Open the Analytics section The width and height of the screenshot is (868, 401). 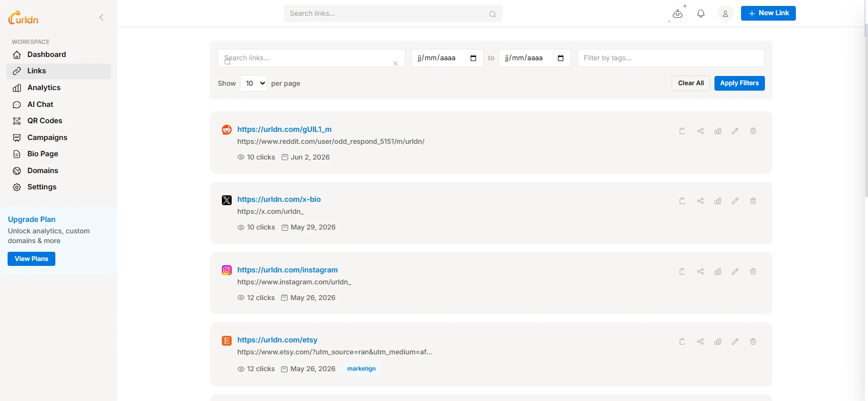(59, 87)
